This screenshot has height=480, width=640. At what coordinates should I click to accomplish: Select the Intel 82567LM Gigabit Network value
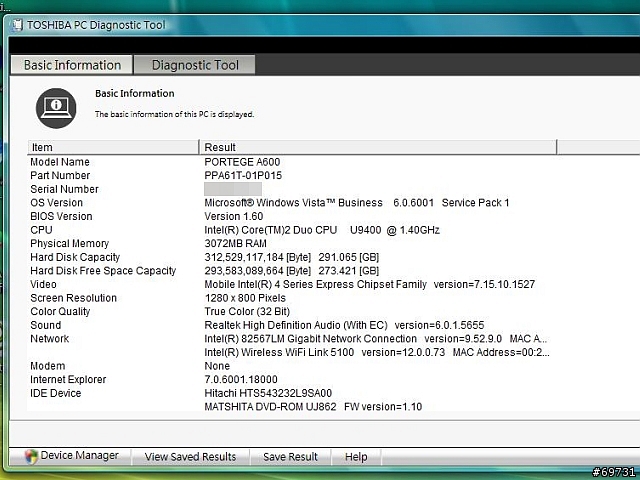tap(376, 339)
